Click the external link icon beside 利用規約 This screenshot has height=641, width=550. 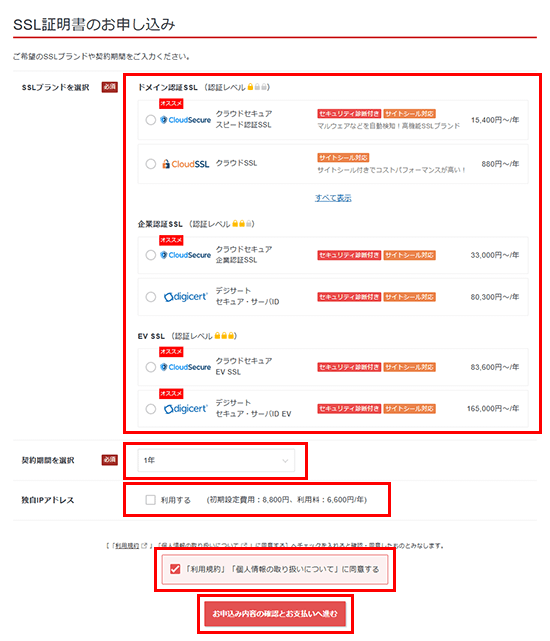pyautogui.click(x=144, y=546)
